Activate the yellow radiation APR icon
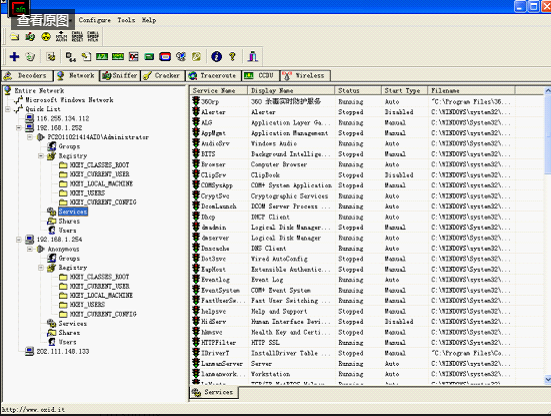Screen dimensions: 551x416 coord(46,37)
